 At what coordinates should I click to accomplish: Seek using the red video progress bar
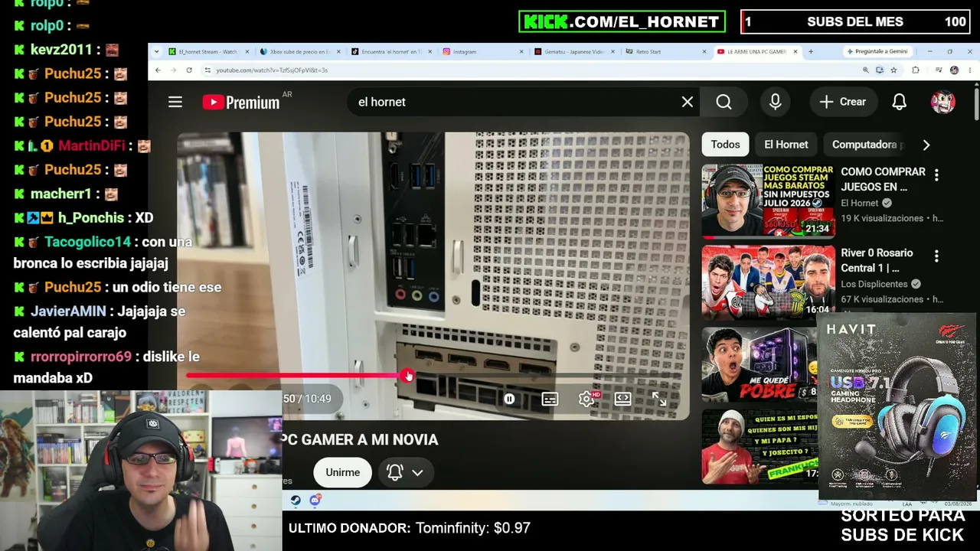point(433,376)
